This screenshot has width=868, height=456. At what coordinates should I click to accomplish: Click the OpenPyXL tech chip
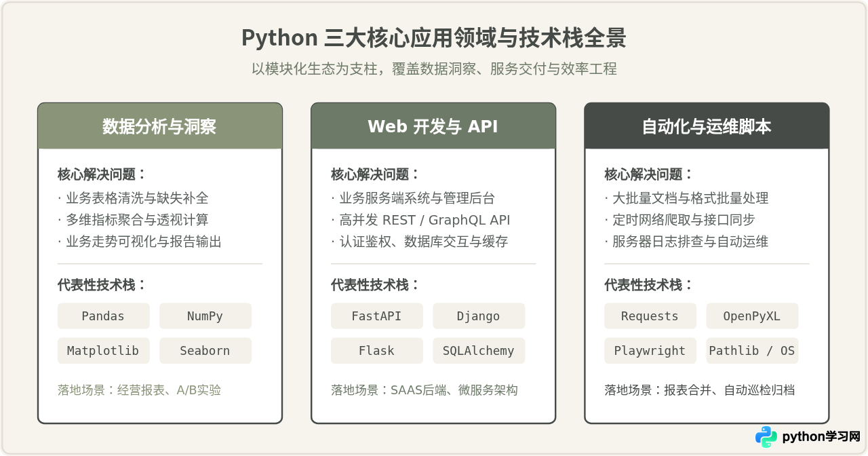(752, 316)
